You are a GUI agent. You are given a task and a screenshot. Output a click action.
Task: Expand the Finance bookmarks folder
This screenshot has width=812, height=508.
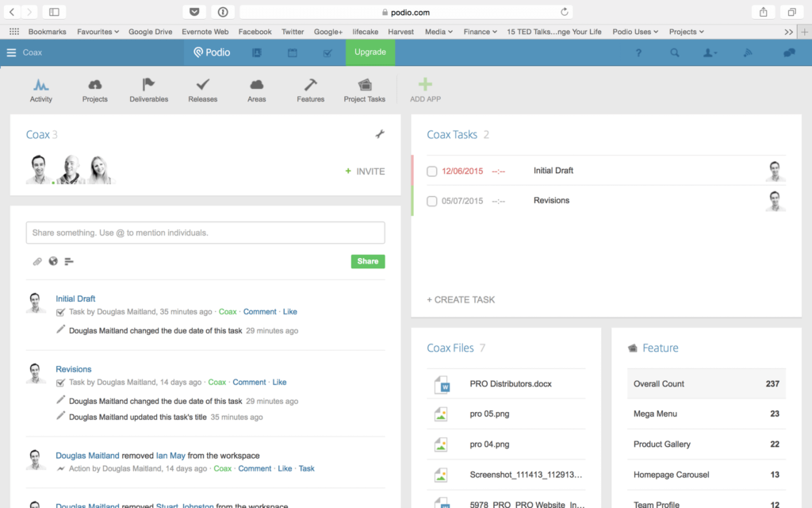481,32
